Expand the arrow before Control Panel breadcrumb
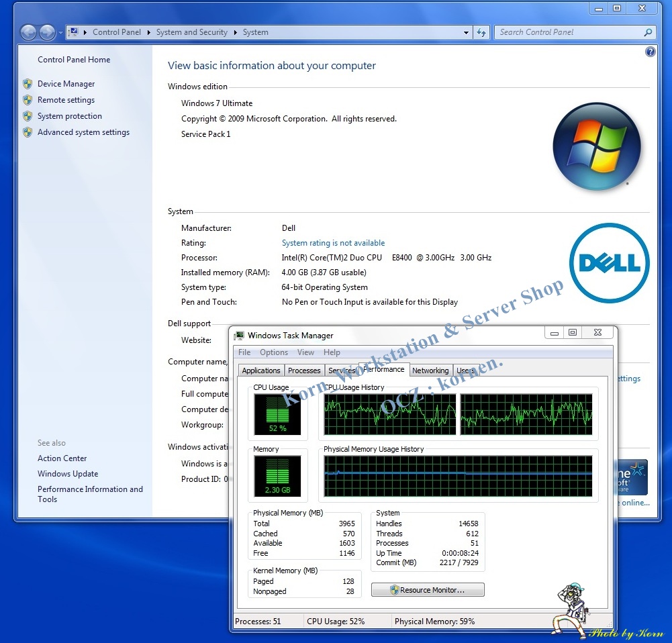This screenshot has height=643, width=672. click(x=85, y=32)
